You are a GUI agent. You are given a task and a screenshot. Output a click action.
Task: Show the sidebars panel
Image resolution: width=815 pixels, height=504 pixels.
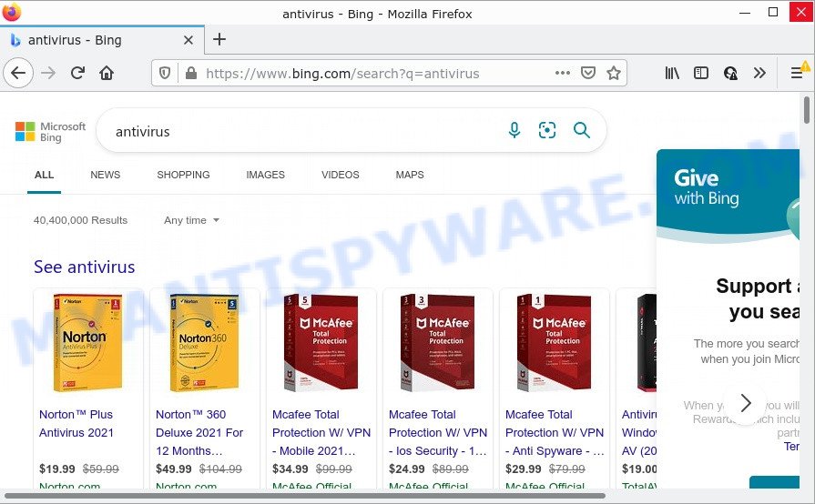pos(700,73)
